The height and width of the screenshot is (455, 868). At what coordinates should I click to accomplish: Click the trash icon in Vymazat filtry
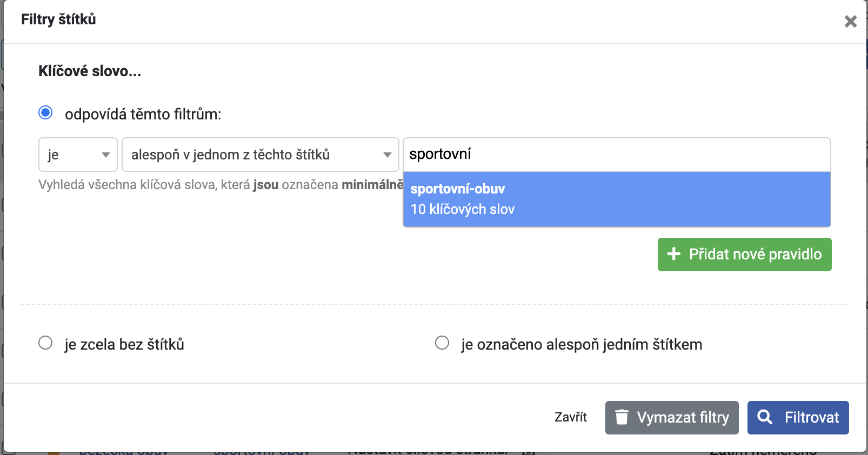coord(622,417)
